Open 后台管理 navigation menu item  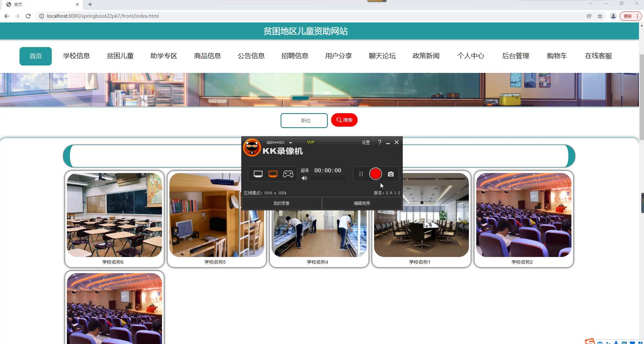pyautogui.click(x=516, y=56)
